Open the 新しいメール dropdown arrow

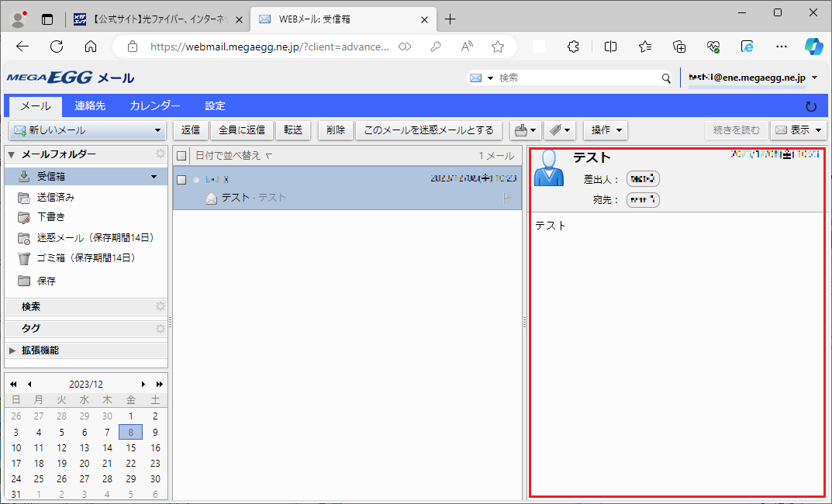click(x=158, y=131)
